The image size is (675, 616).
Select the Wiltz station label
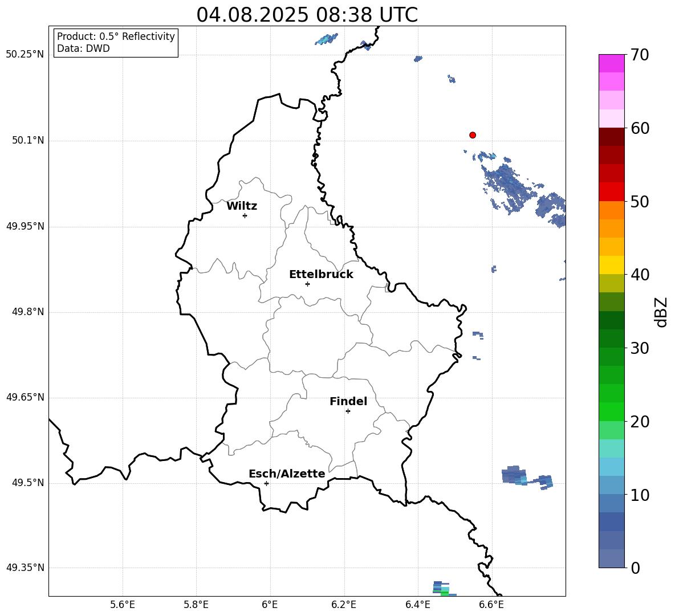(242, 206)
